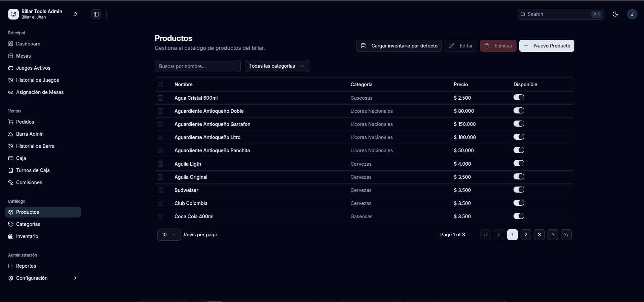Go to Pedidos in the sidebar
644x302 pixels.
coord(43,122)
